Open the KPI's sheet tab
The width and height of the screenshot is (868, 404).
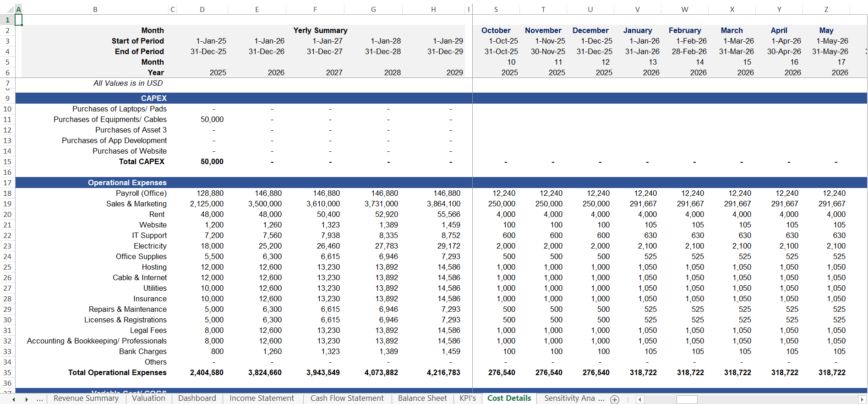tap(468, 398)
